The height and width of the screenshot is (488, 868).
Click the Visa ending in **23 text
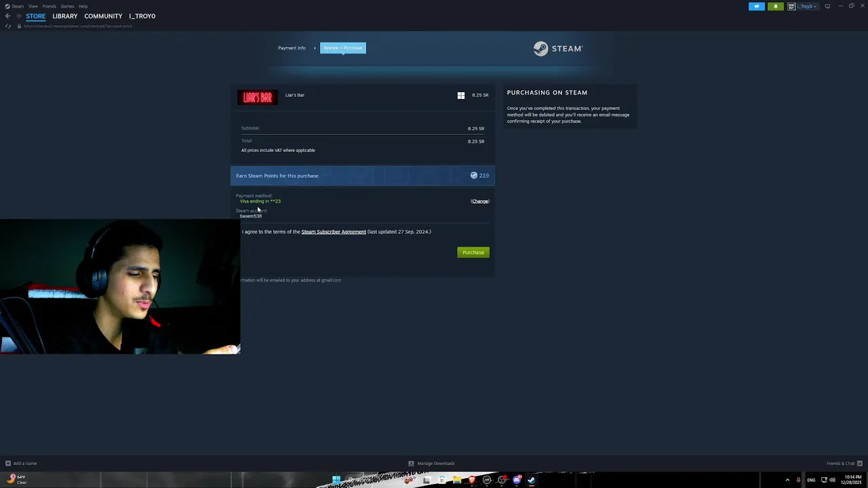click(x=260, y=201)
